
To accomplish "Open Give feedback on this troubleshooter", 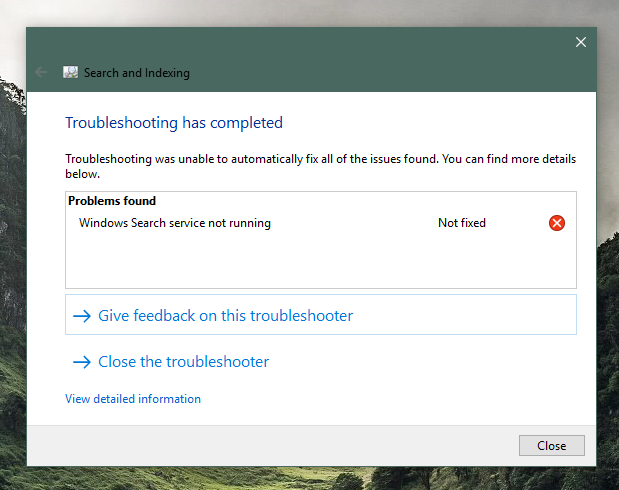I will (321, 315).
